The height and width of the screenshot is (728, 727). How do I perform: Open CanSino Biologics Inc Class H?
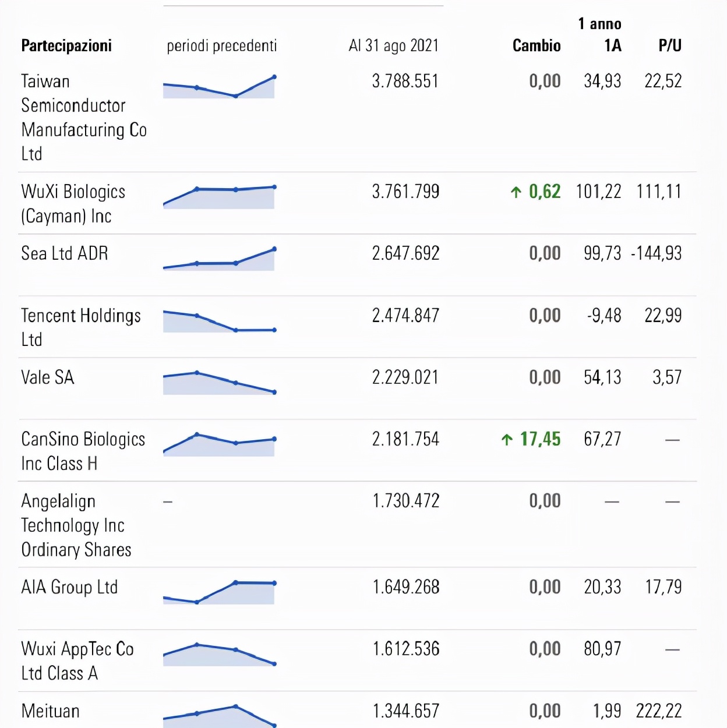click(x=83, y=451)
